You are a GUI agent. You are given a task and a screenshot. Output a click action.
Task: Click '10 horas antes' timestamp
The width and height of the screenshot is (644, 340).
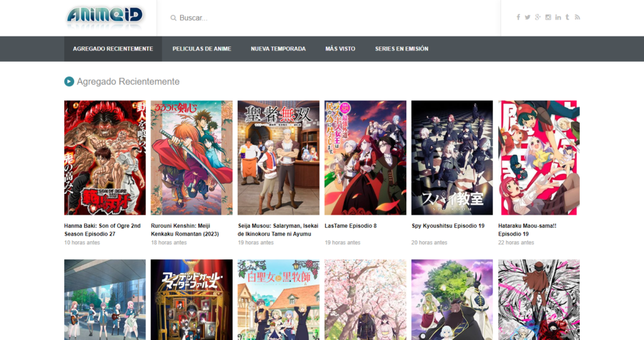(x=82, y=242)
